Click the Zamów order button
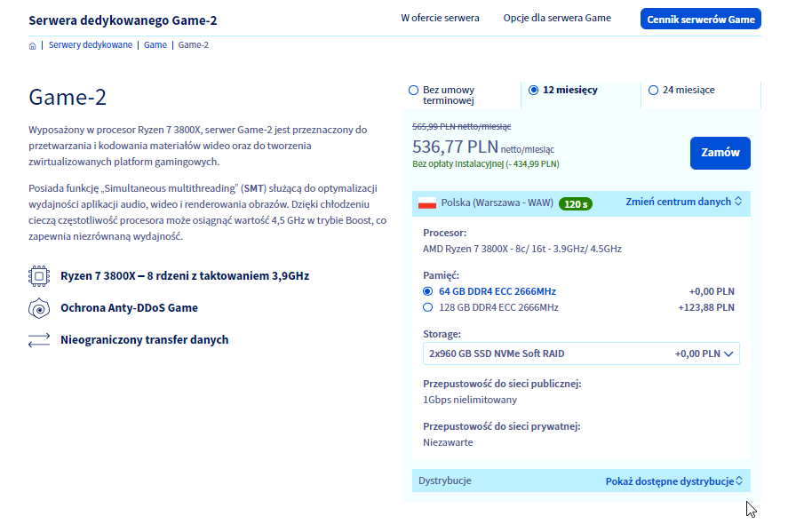Image resolution: width=788 pixels, height=532 pixels. (x=720, y=153)
